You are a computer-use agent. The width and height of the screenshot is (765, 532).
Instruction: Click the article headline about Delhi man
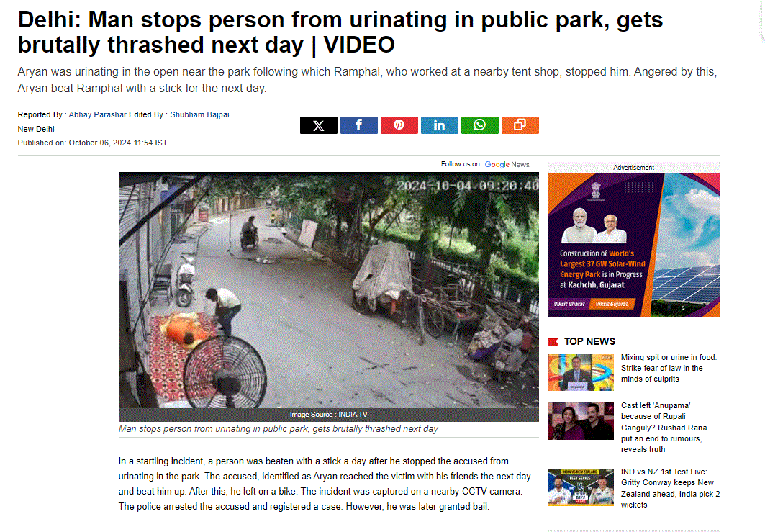[340, 32]
